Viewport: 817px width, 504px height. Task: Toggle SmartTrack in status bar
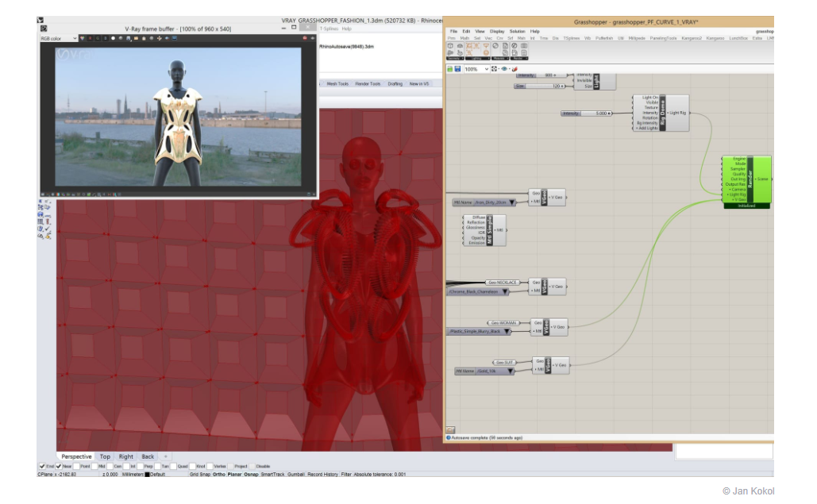coord(273,475)
